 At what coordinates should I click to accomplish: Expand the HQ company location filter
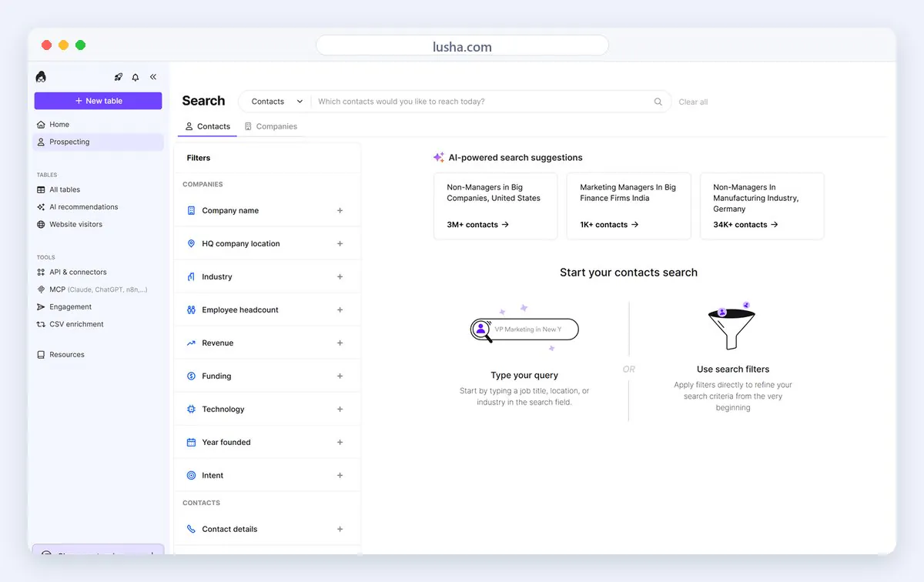(340, 243)
